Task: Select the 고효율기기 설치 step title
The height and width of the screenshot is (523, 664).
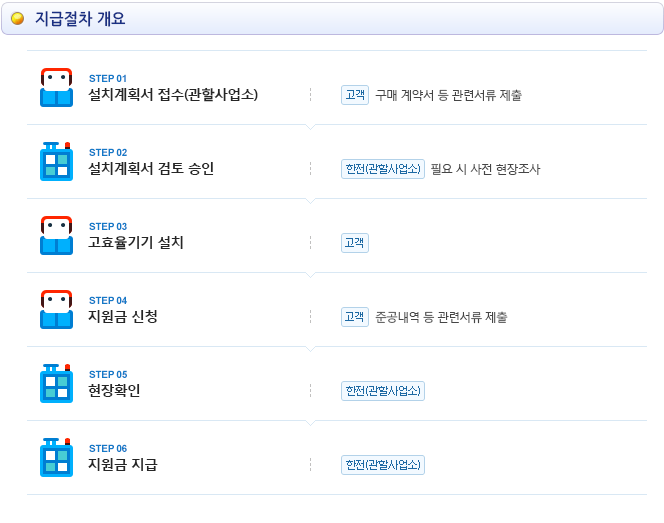Action: point(136,242)
